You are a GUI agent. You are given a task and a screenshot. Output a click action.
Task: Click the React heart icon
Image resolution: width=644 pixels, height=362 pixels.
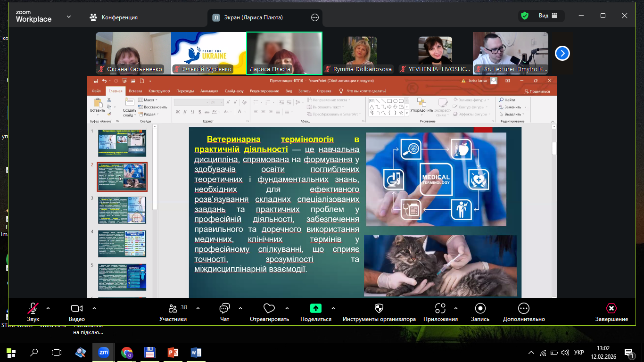click(269, 309)
